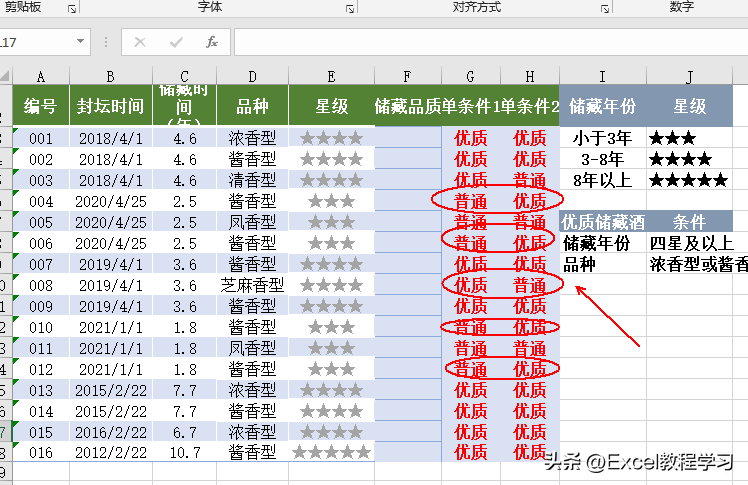Click the 3-8年 cell
Viewport: 748px width, 485px height.
[x=603, y=159]
